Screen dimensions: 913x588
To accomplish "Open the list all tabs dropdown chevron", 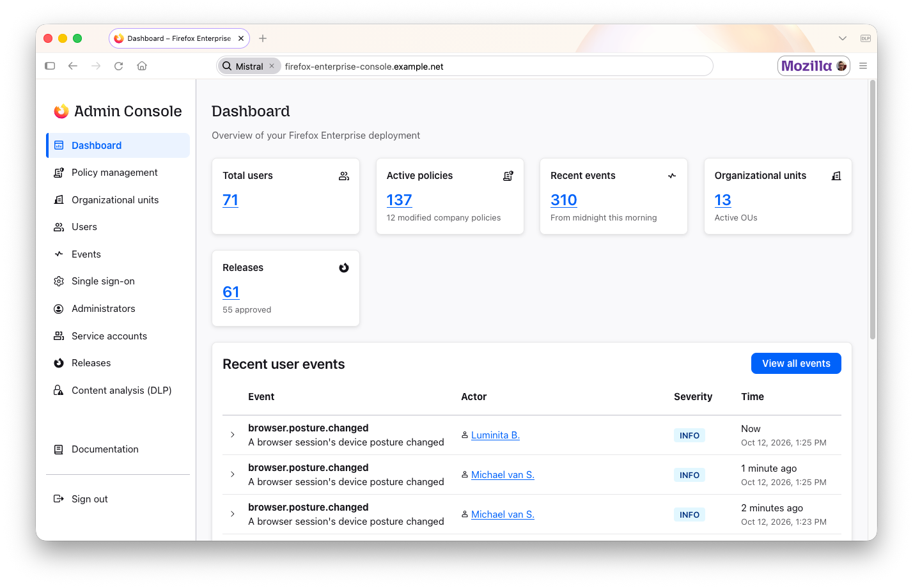I will pyautogui.click(x=843, y=38).
